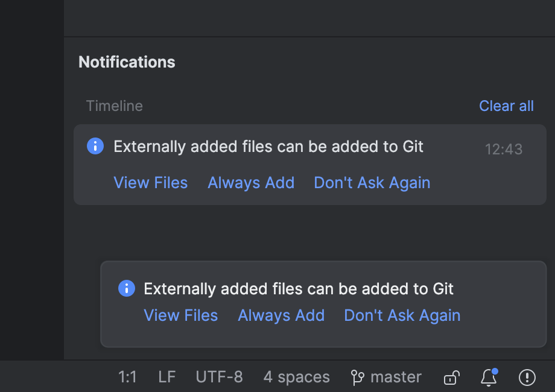Click the 12:43 notification timestamp
The image size is (555, 392).
coord(503,150)
